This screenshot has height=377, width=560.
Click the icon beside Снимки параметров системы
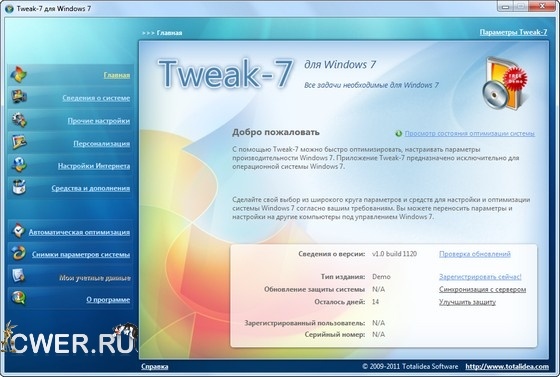coord(18,253)
